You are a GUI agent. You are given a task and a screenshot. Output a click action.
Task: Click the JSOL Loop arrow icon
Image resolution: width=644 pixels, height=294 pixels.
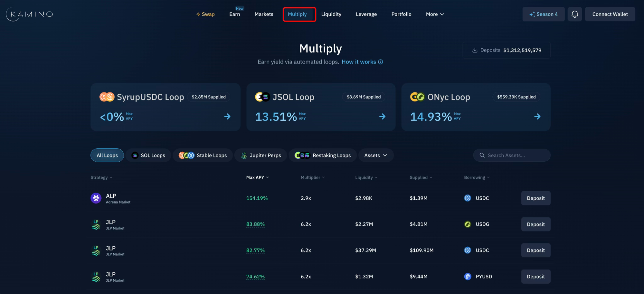tap(382, 117)
